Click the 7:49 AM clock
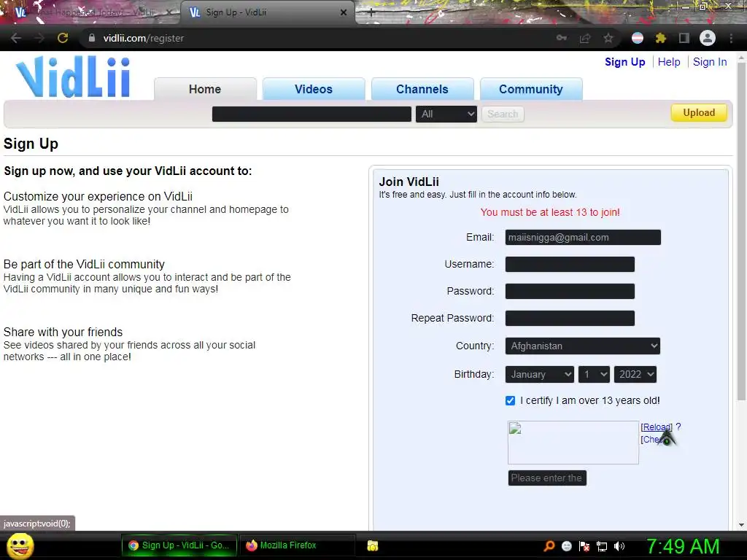This screenshot has height=560, width=747. [683, 546]
